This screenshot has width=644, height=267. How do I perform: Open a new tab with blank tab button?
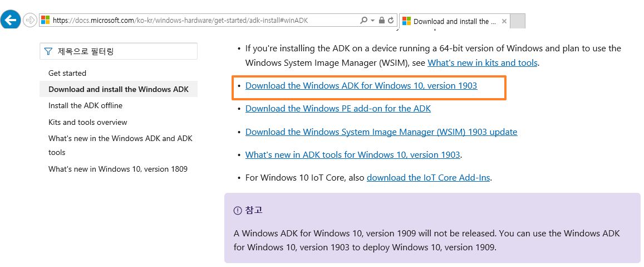click(518, 21)
